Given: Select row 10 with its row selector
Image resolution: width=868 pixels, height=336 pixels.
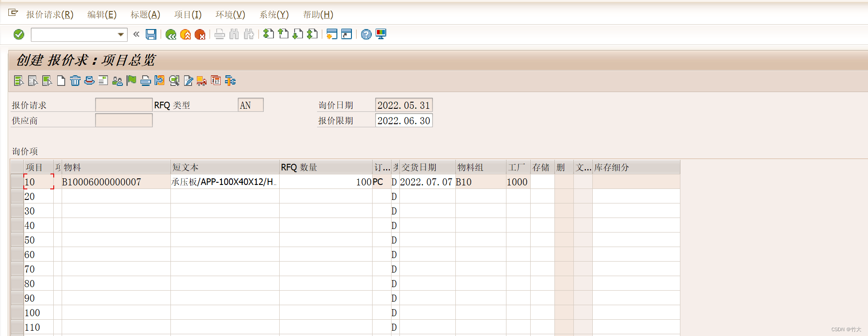Looking at the screenshot, I should tap(17, 181).
